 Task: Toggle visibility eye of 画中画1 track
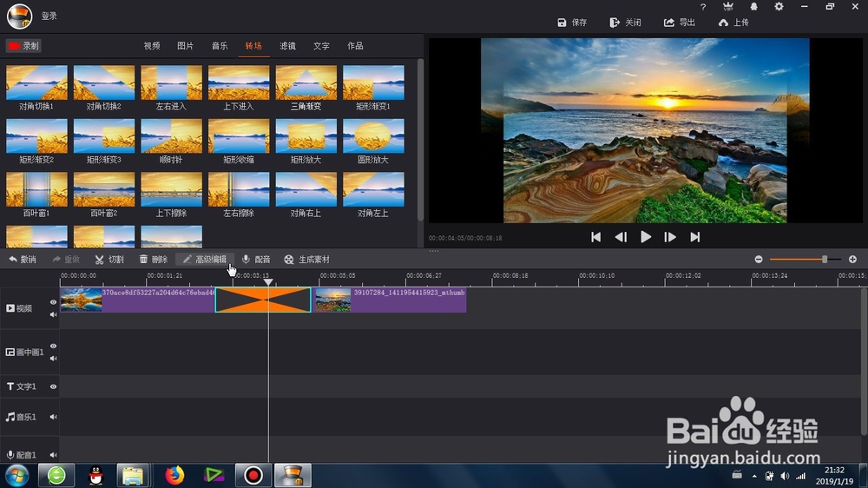[x=53, y=346]
